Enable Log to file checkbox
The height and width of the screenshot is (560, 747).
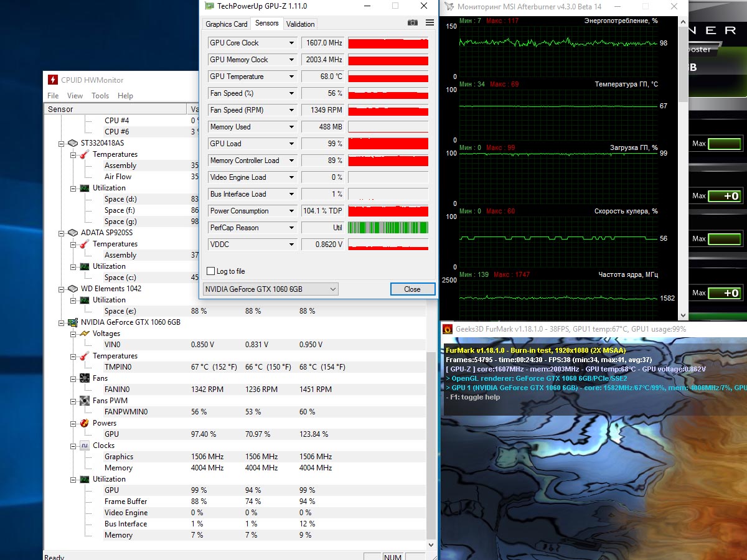pos(211,271)
